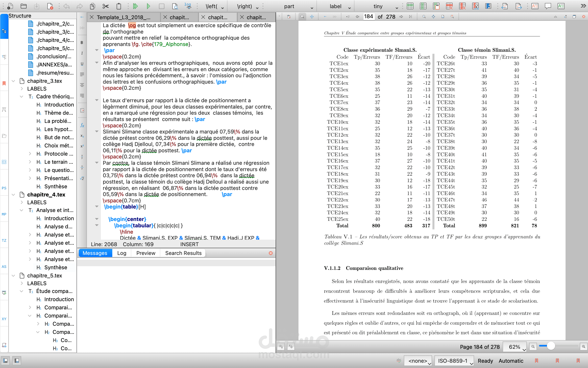Click the cut table column icon
The image size is (588, 368).
click(475, 6)
